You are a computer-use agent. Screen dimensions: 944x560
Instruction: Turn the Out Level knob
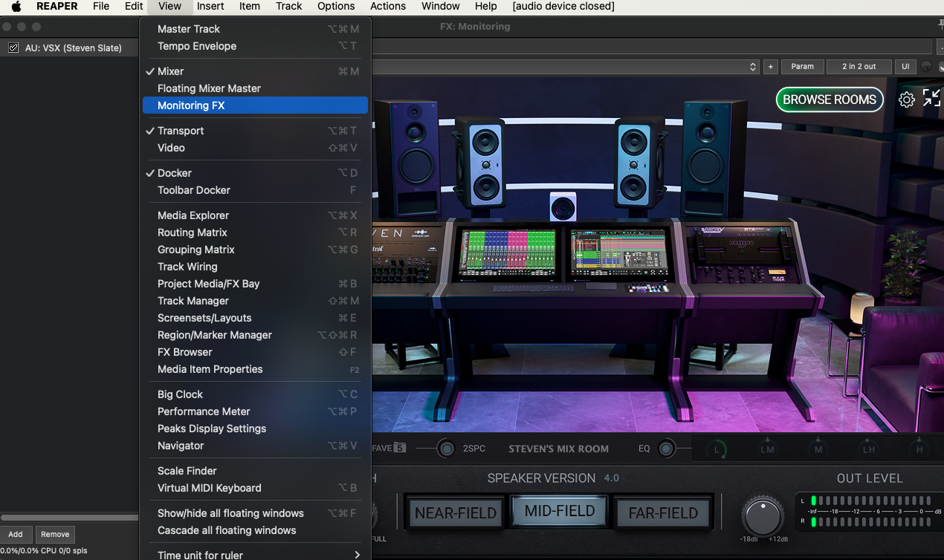click(763, 515)
